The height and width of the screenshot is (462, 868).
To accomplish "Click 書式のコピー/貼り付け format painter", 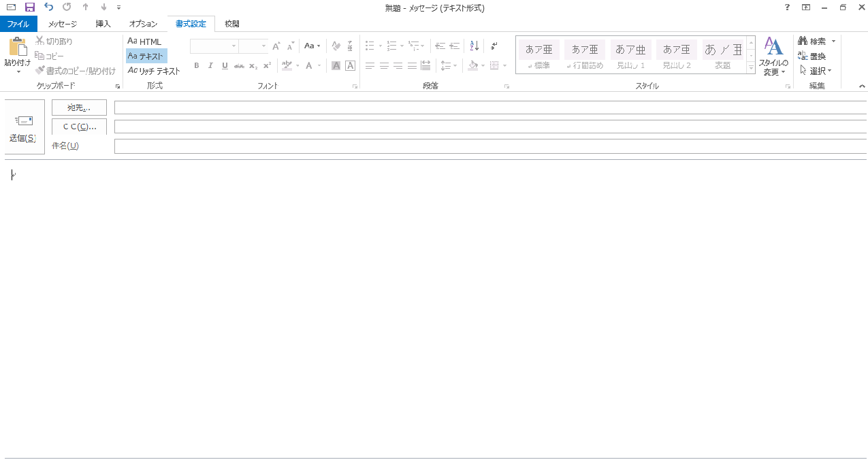I will [x=76, y=71].
